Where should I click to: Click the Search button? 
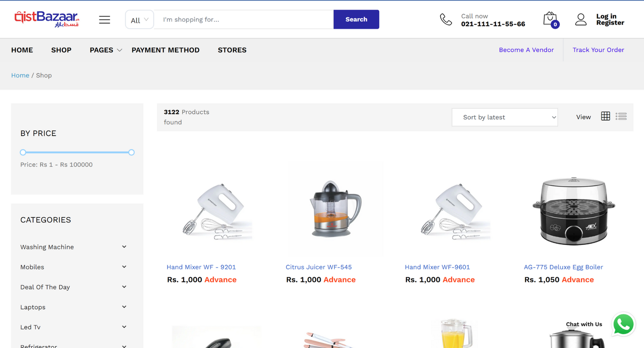tap(356, 19)
